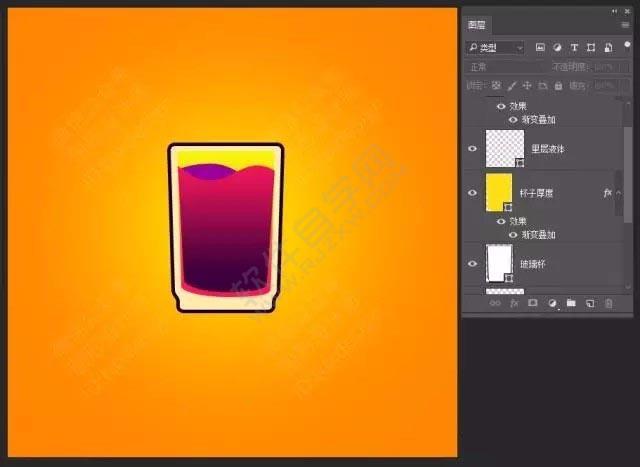The image size is (640, 467).
Task: Filter for shape layers icon
Action: [x=591, y=47]
